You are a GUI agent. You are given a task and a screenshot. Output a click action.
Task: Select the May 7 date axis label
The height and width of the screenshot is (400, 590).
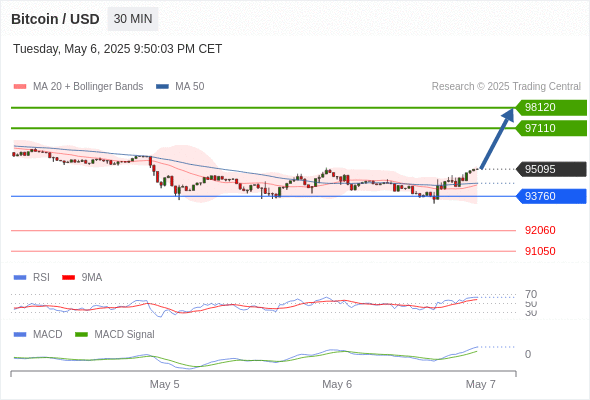[481, 384]
